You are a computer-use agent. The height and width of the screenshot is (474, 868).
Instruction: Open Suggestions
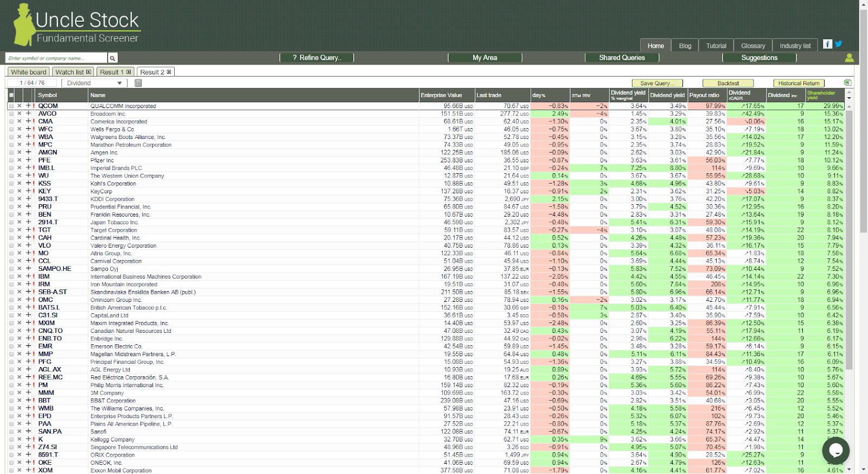[x=759, y=58]
